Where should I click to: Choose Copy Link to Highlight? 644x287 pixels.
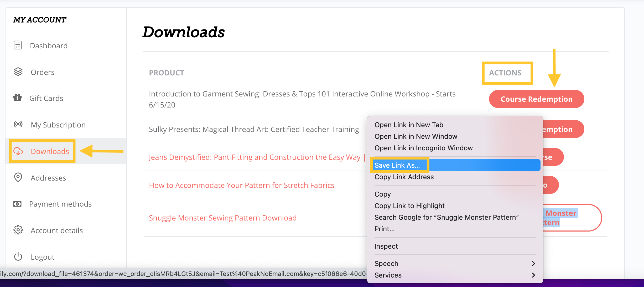click(455, 206)
